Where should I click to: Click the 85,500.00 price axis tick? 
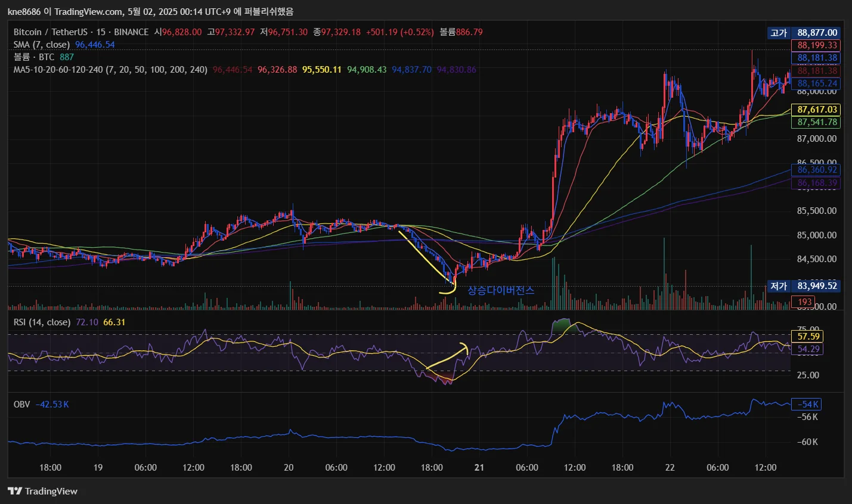click(817, 211)
